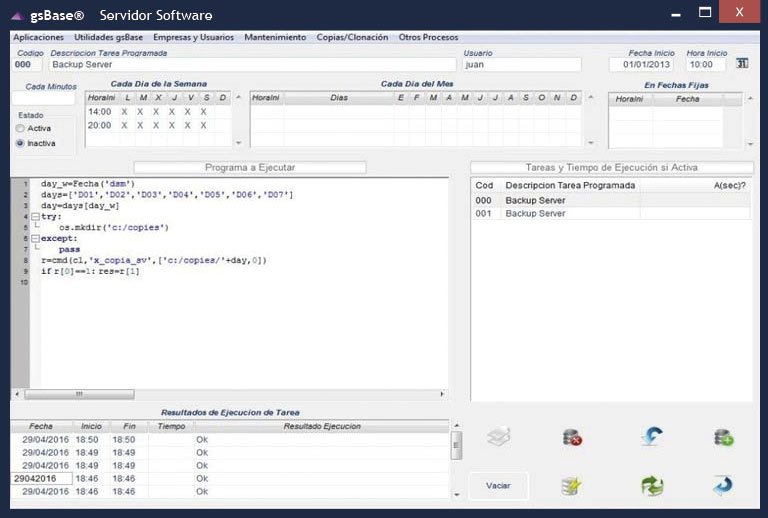
Task: Collapse the except: code block fold marker
Action: pyautogui.click(x=35, y=238)
